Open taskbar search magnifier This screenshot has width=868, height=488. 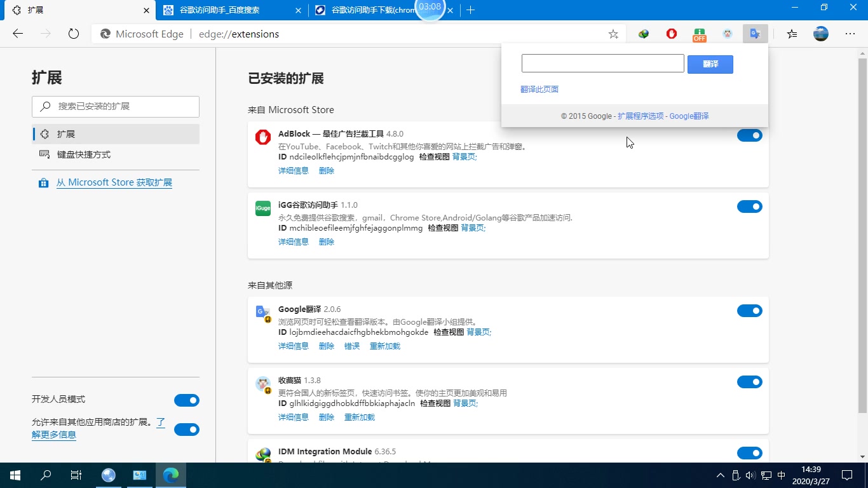pyautogui.click(x=46, y=475)
